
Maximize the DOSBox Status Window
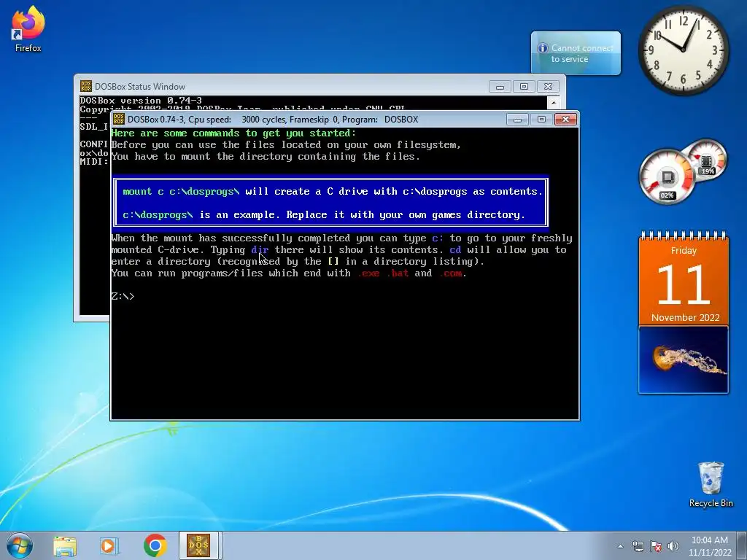524,87
